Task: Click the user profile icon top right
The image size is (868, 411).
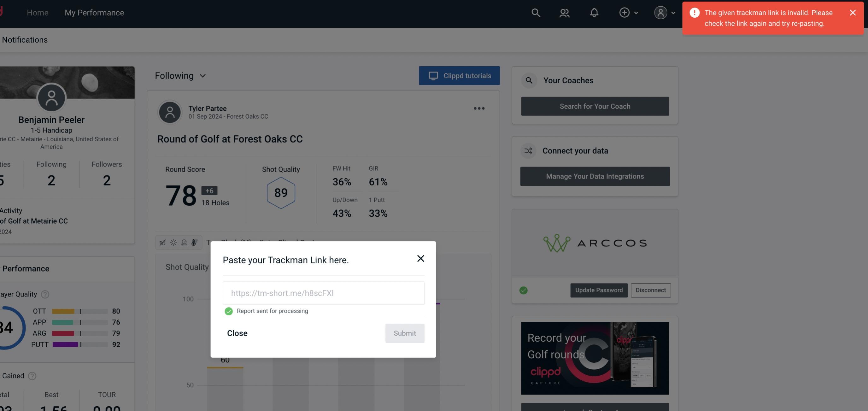Action: tap(660, 12)
